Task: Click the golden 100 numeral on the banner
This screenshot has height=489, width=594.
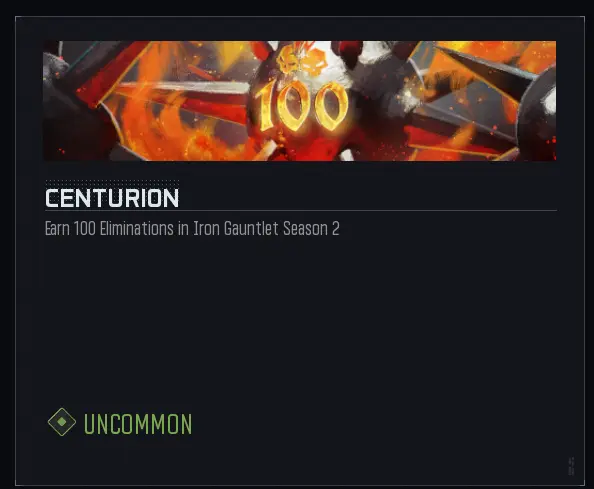Action: [x=302, y=107]
